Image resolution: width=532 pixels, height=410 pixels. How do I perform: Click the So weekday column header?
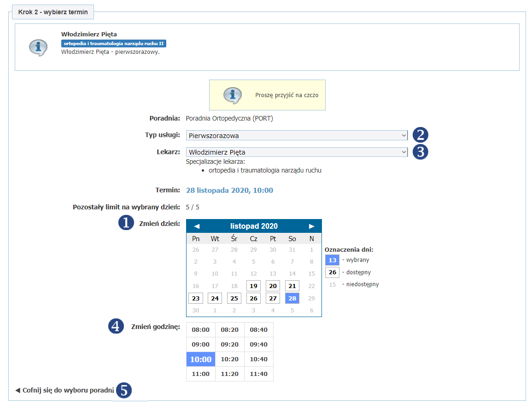click(292, 238)
